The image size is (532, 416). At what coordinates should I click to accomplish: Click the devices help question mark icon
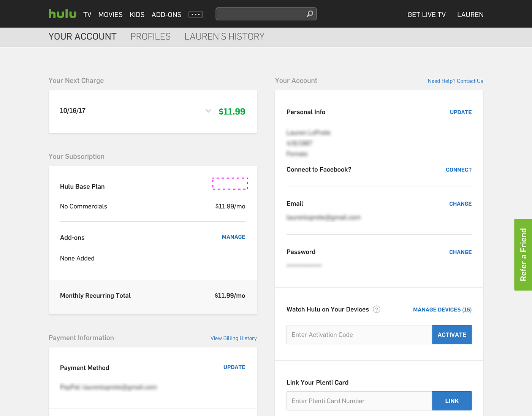tap(377, 309)
